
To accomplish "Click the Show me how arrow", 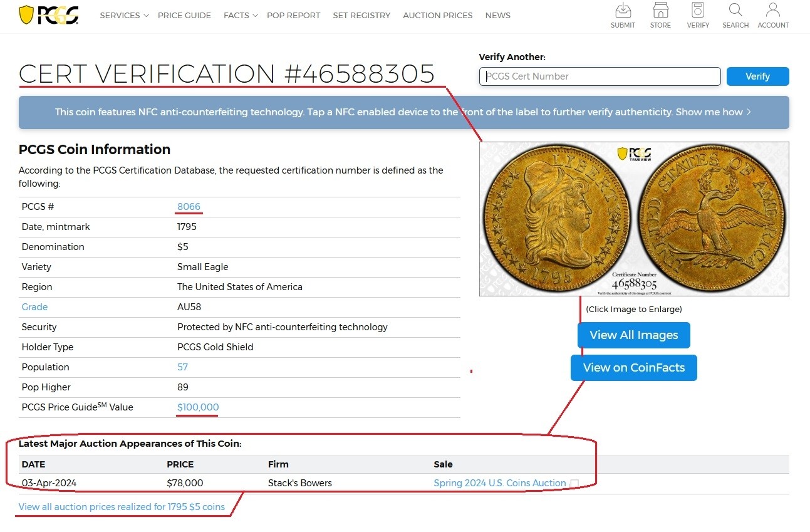I will (x=749, y=112).
